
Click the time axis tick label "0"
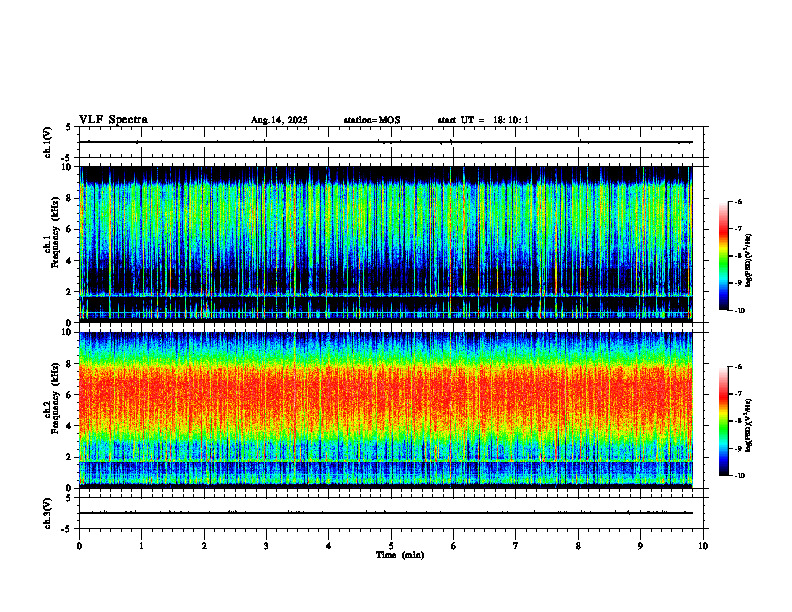(79, 546)
